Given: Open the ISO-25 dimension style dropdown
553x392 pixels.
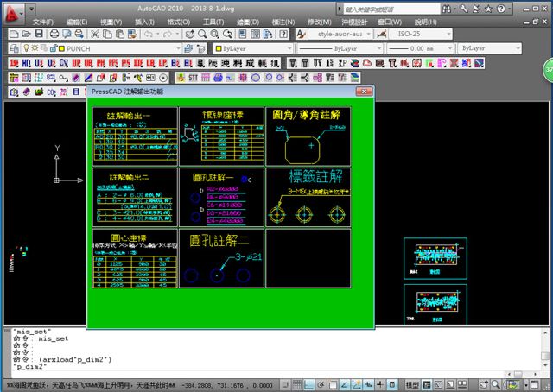Looking at the screenshot, I should click(448, 35).
